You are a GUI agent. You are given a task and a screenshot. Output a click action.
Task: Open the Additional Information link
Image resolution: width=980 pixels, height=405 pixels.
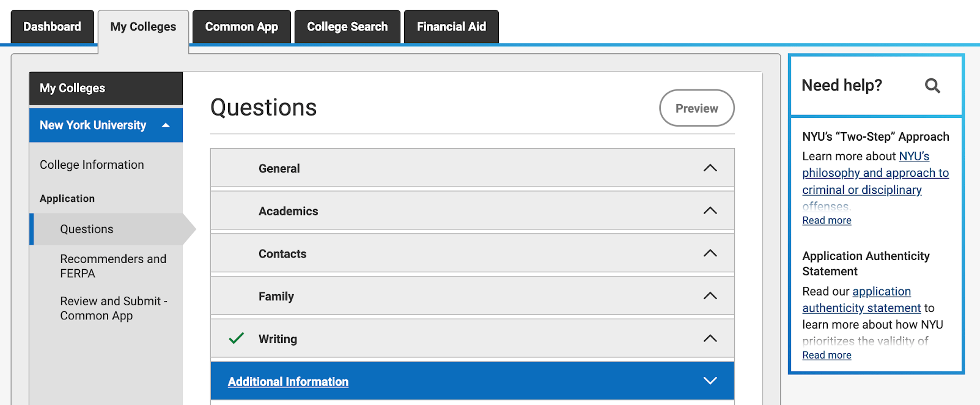pos(288,382)
